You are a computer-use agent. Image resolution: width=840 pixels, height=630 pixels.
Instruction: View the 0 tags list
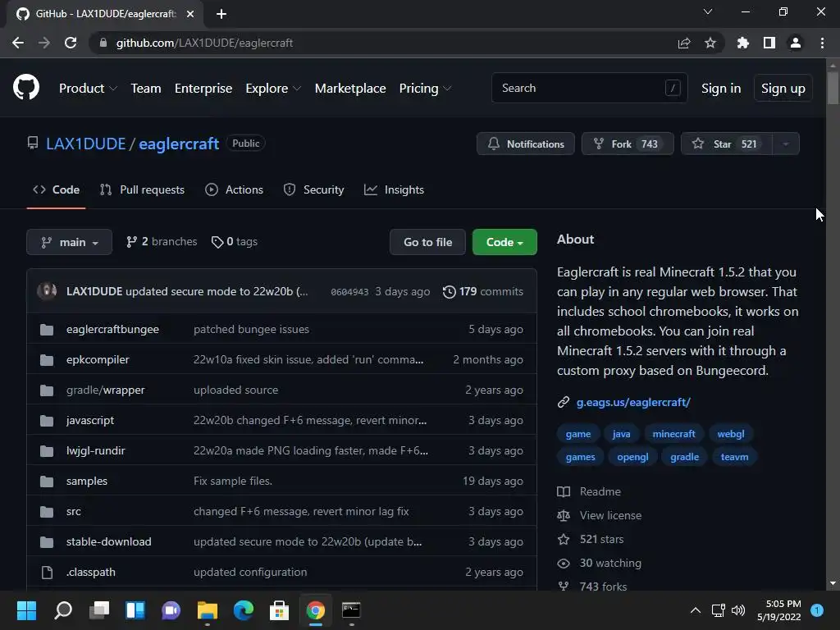point(234,242)
